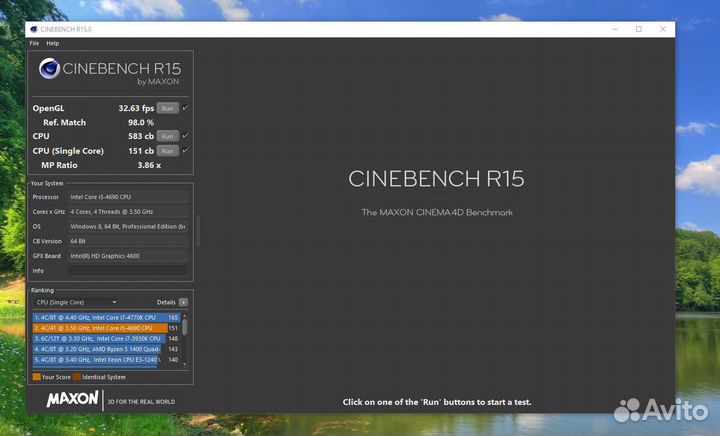The height and width of the screenshot is (436, 720).
Task: Open the Help menu
Action: coord(52,43)
